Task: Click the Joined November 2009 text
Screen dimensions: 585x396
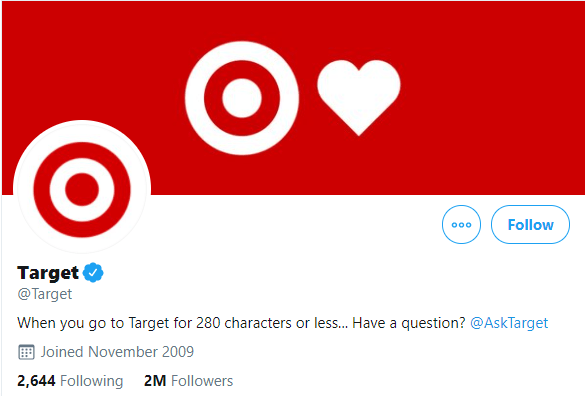Action: point(117,352)
